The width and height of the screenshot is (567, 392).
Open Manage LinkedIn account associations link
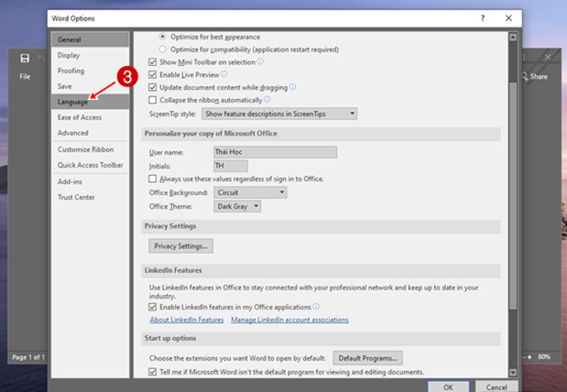289,320
